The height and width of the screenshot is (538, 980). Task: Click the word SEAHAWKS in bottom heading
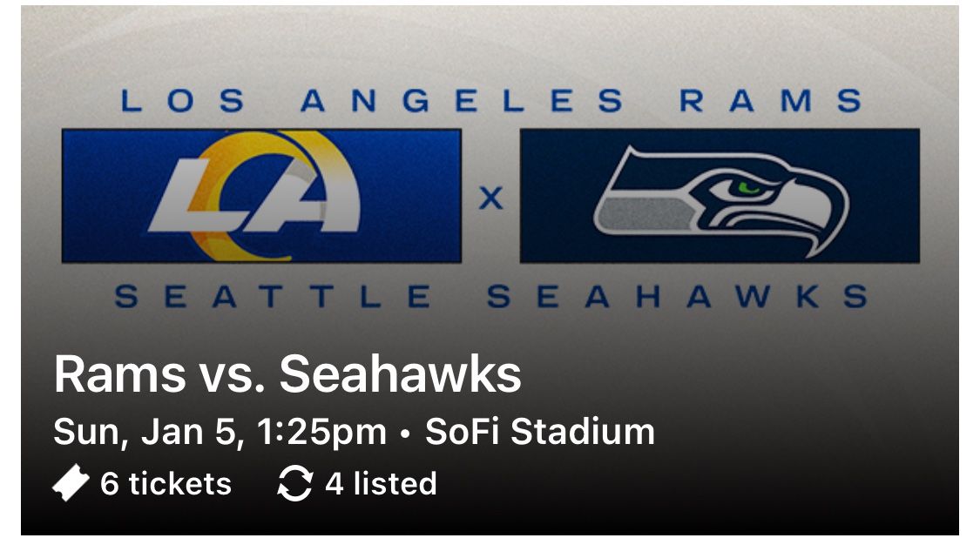(677, 298)
